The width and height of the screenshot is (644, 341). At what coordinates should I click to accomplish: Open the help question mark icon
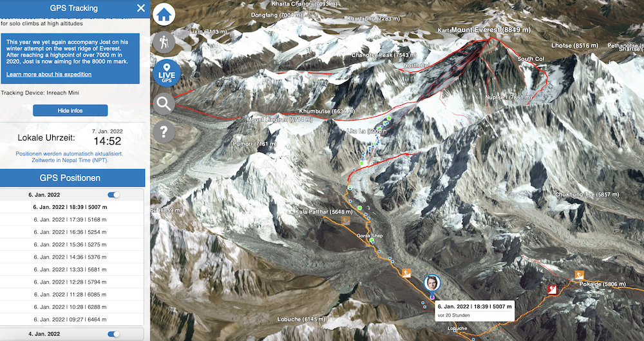[164, 132]
